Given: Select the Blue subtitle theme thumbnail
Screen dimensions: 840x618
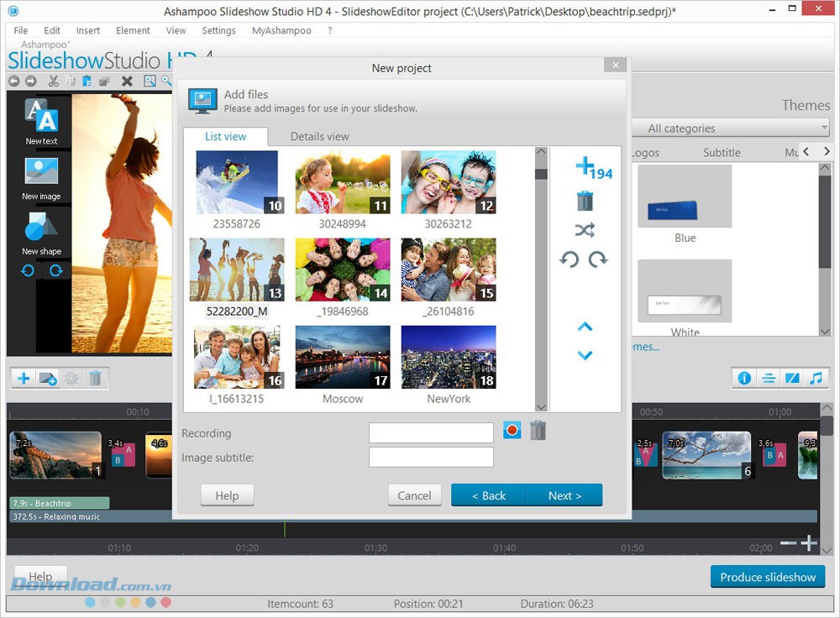Looking at the screenshot, I should coord(684,196).
